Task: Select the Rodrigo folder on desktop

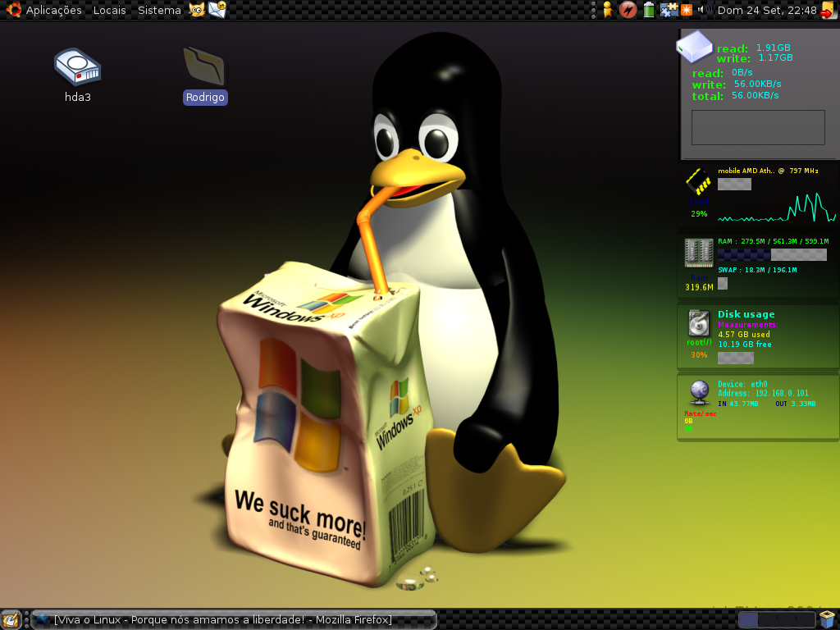Action: point(205,75)
